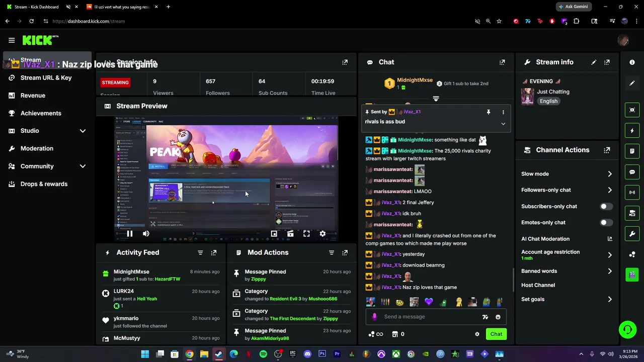This screenshot has height=362, width=644.
Task: Toggle the chat bubble widget in right rail
Action: click(x=632, y=172)
